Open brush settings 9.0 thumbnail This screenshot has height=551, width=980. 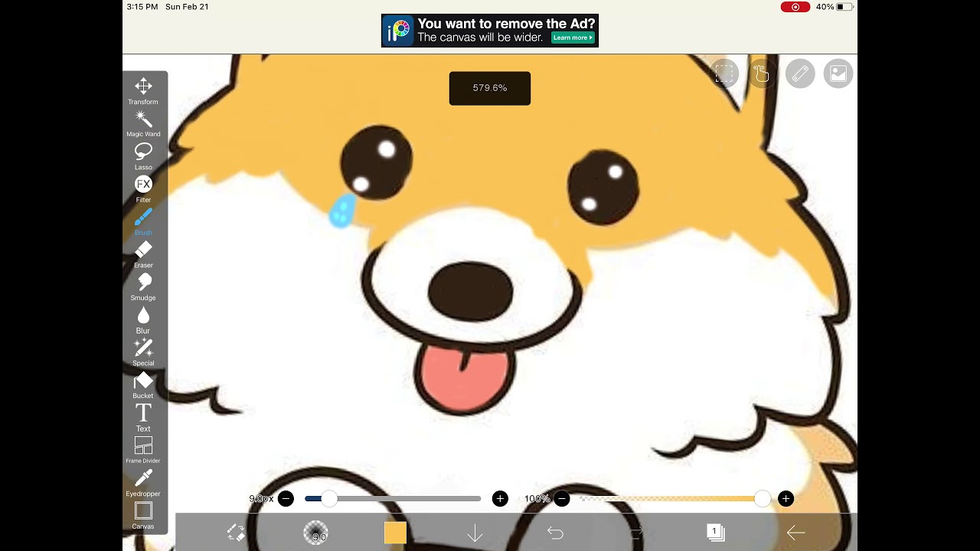(315, 533)
